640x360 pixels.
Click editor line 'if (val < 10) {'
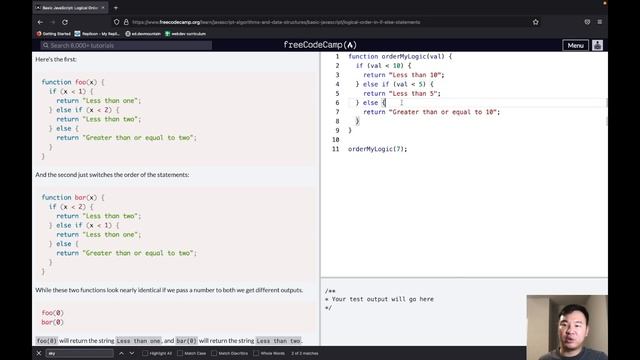click(x=383, y=66)
